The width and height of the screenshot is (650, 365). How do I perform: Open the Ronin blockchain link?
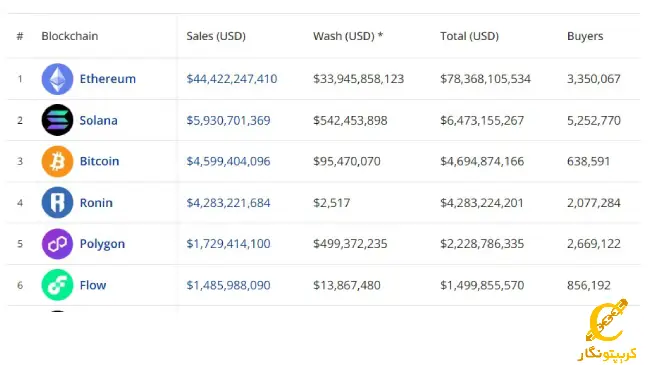point(96,202)
